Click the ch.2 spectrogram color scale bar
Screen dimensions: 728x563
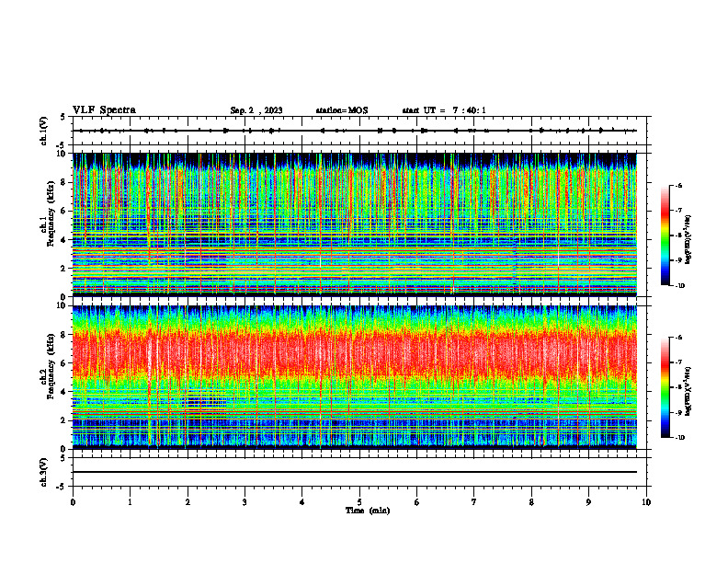[665, 387]
